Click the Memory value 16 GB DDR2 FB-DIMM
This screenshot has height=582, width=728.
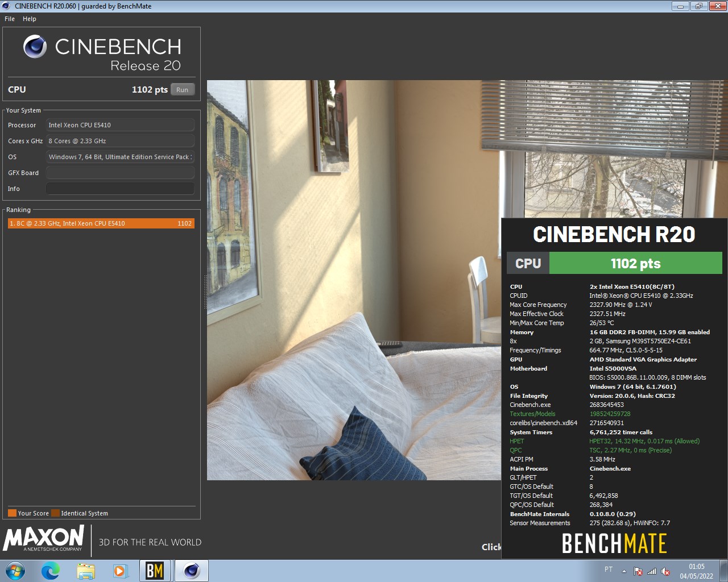(650, 332)
